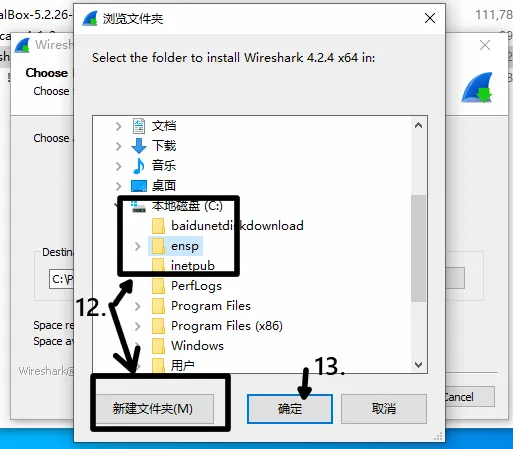
Task: Select the inetpub folder
Action: (193, 266)
